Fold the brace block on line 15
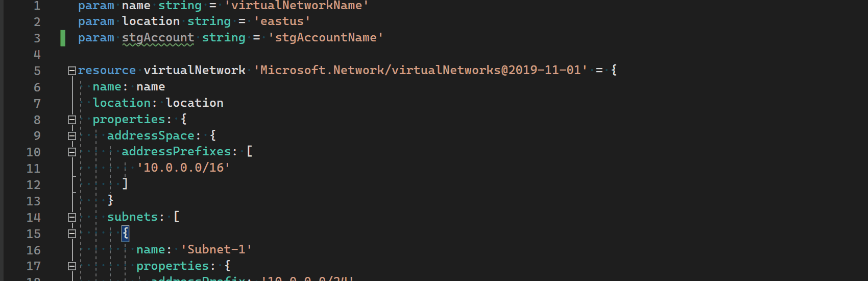The width and height of the screenshot is (868, 281). tap(72, 233)
